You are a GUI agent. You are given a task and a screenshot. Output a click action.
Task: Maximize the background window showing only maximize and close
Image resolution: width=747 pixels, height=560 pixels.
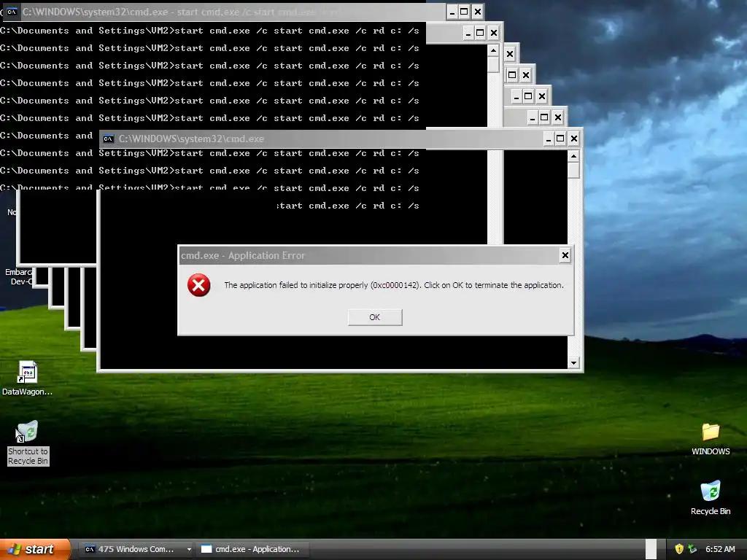pyautogui.click(x=512, y=75)
